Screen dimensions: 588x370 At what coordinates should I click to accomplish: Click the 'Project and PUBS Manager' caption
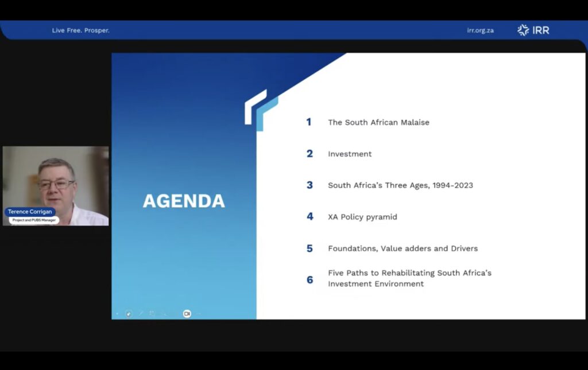tap(34, 220)
